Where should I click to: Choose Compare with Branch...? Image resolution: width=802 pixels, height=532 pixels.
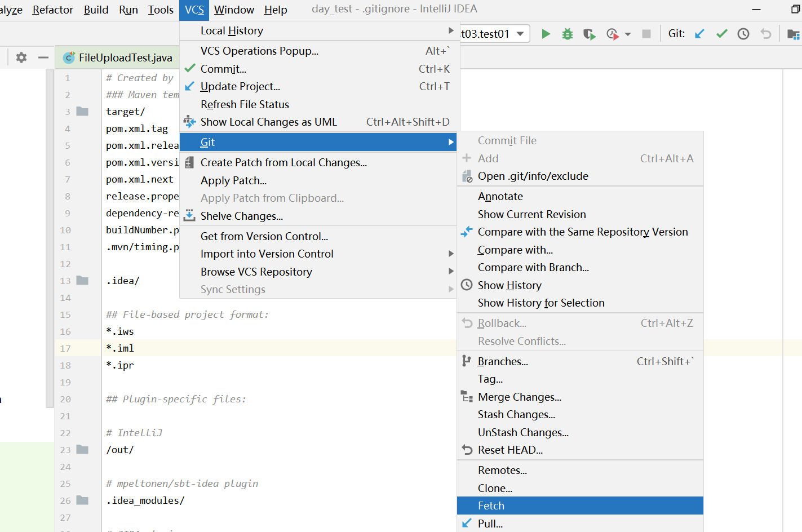tap(580, 267)
